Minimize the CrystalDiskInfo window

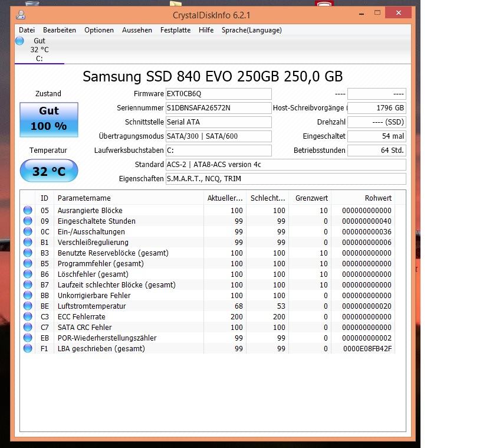362,13
